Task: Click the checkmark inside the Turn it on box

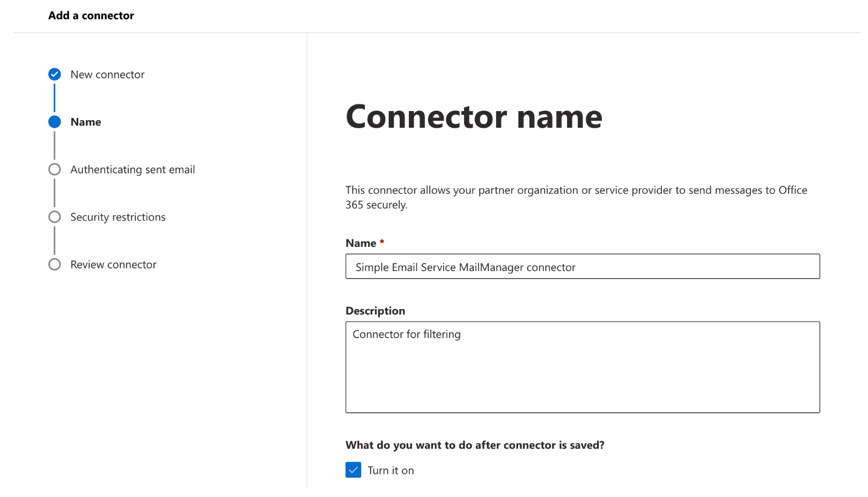Action: [x=353, y=470]
